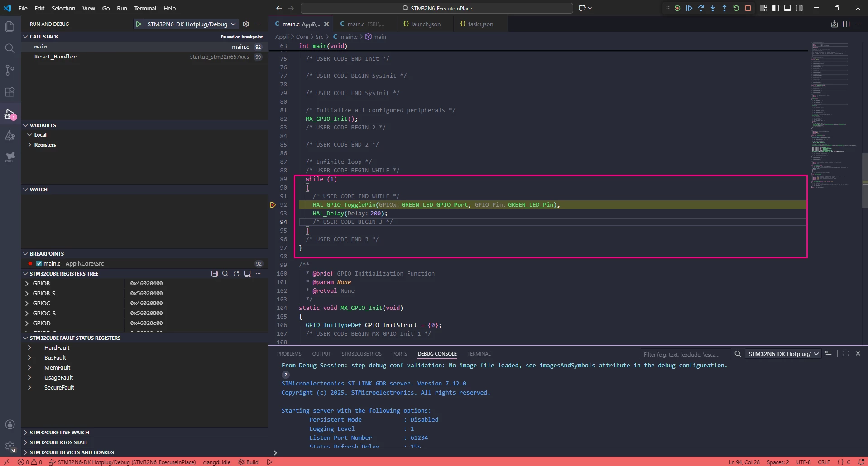
Task: Expand GPIOB register node
Action: 27,284
